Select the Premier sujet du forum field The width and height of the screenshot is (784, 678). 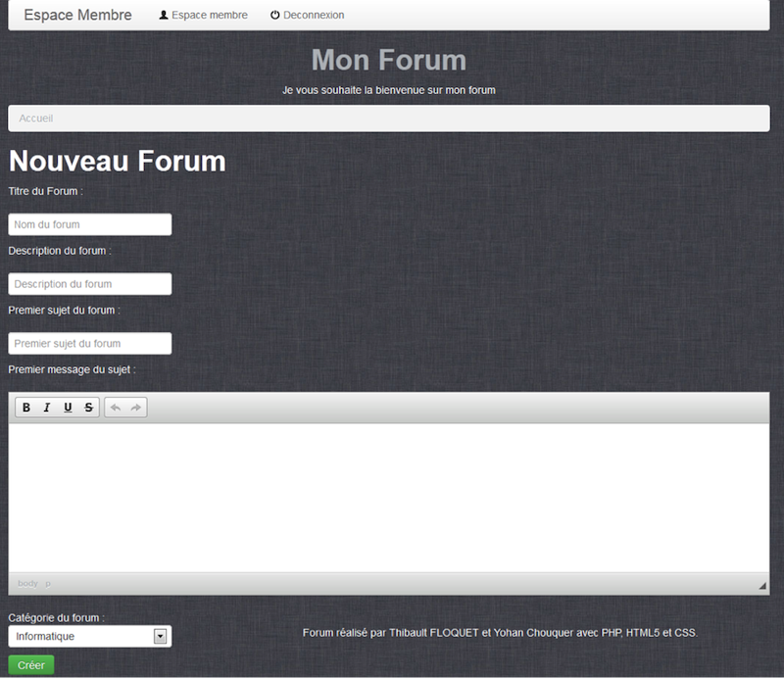(90, 344)
